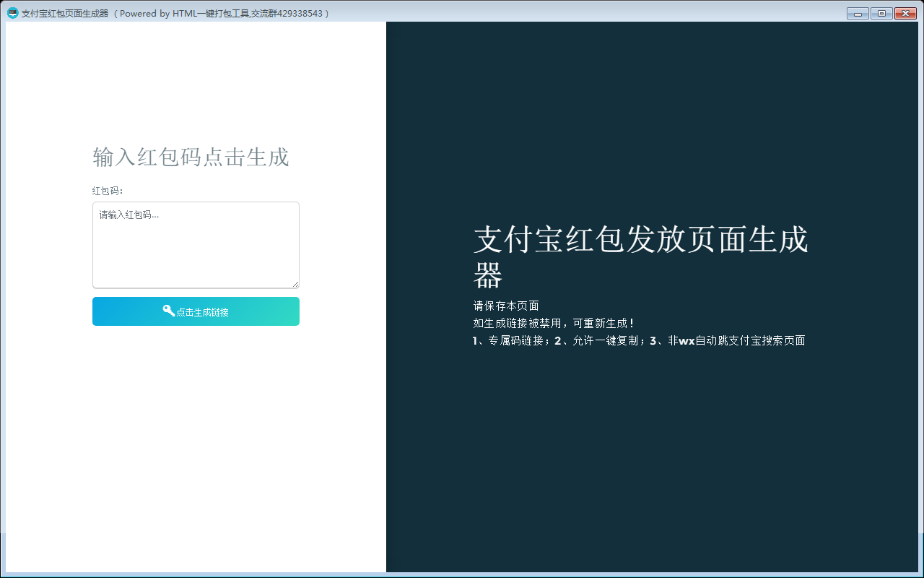Screen dimensions: 924x578
Task: Click the 点击生成链接 button
Action: (196, 311)
